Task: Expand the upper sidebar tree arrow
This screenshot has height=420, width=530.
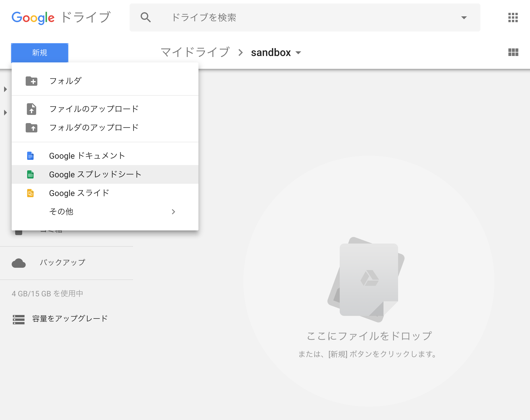Action: point(5,89)
